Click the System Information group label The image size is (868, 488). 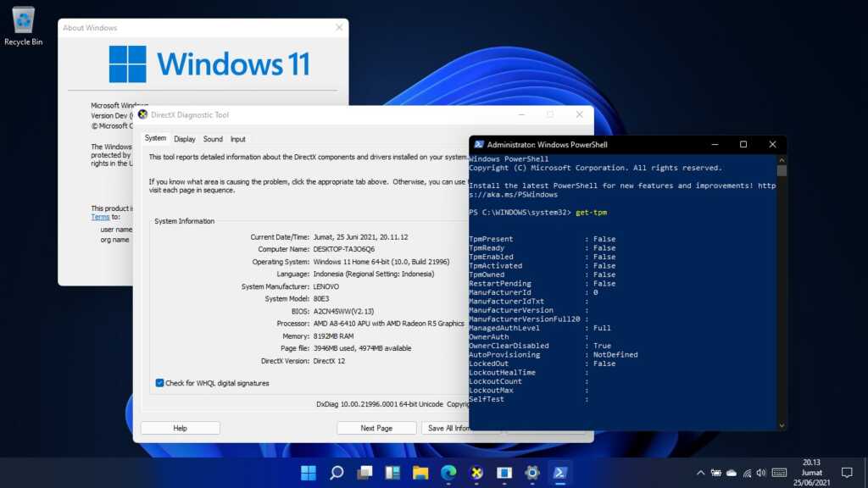coord(184,221)
